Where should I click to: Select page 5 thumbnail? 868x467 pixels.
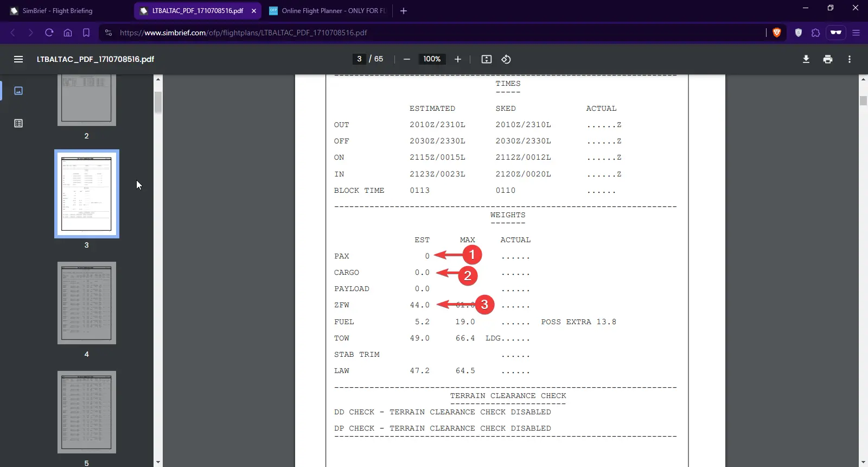(x=87, y=412)
